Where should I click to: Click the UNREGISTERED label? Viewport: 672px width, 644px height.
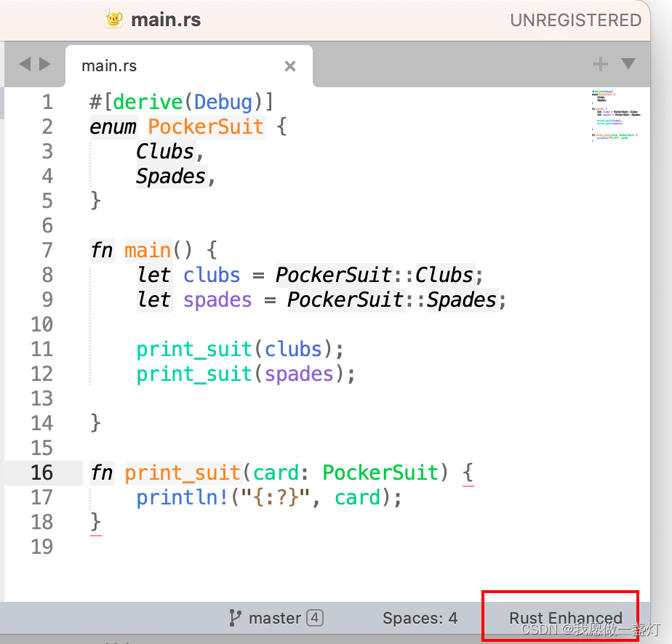pyautogui.click(x=575, y=20)
